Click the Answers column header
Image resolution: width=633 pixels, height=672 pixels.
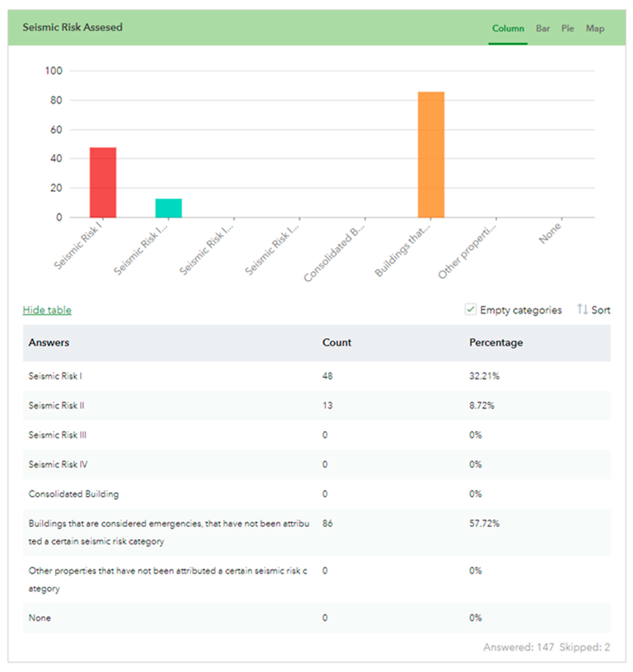coord(49,342)
